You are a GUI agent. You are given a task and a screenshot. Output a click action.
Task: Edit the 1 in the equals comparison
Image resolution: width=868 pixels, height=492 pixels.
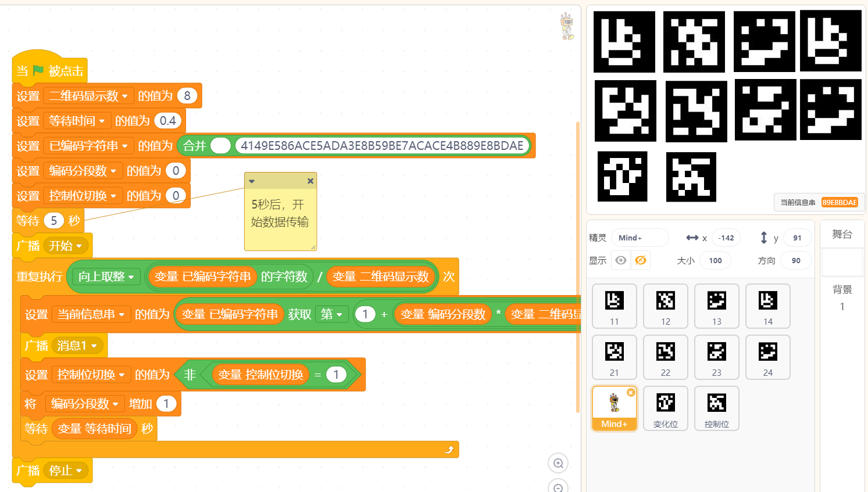(336, 375)
